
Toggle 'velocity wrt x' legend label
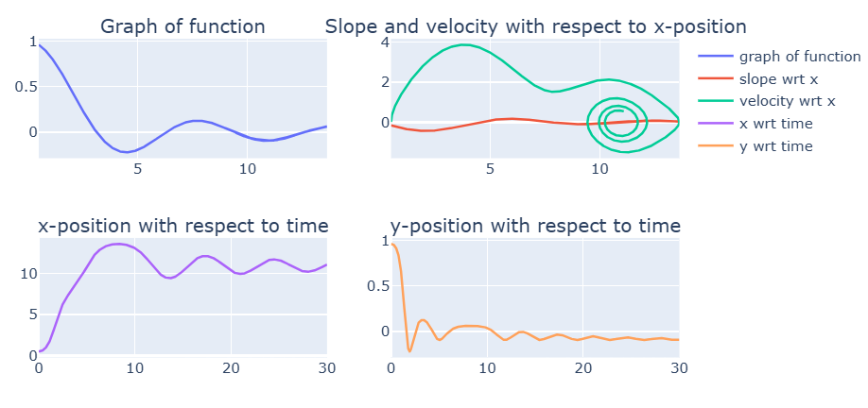click(787, 101)
